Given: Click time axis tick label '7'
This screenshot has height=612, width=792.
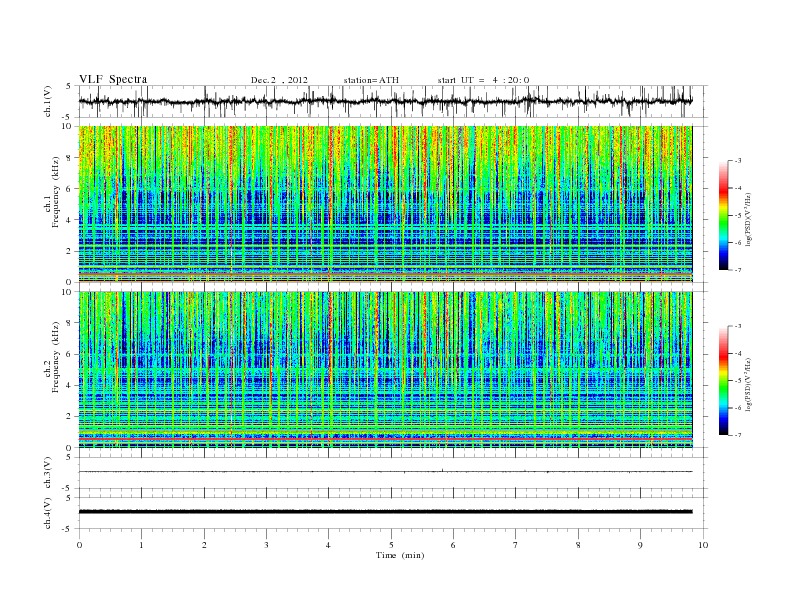Looking at the screenshot, I should pos(516,545).
